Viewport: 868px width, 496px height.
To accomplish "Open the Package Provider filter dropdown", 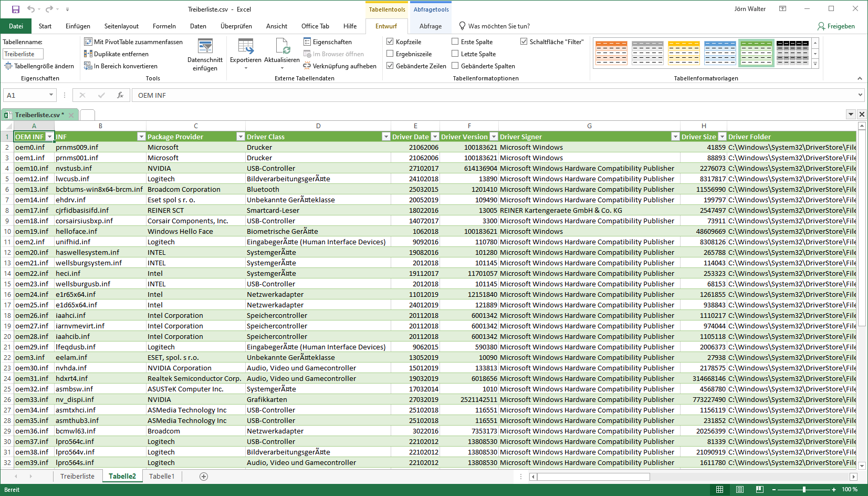I will (x=240, y=137).
